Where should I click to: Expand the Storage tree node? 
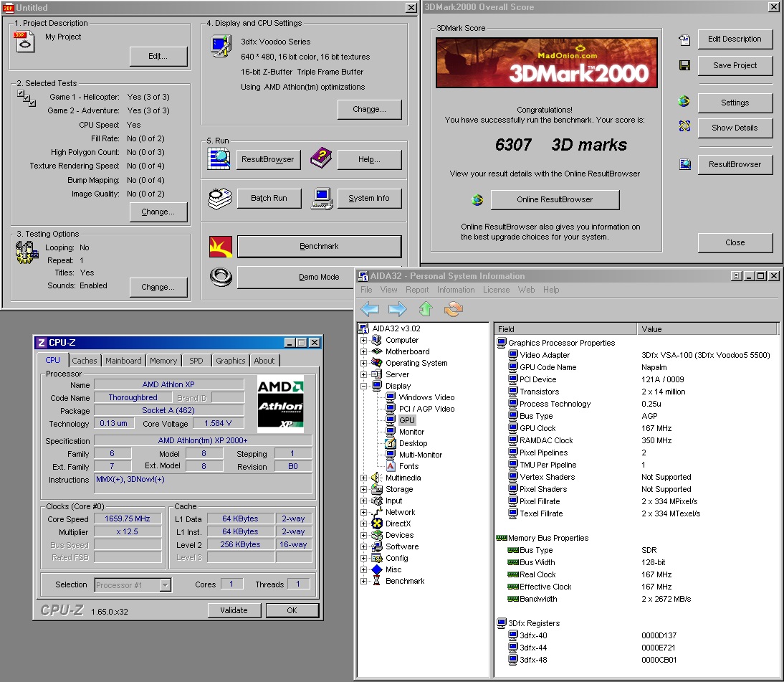tap(364, 489)
